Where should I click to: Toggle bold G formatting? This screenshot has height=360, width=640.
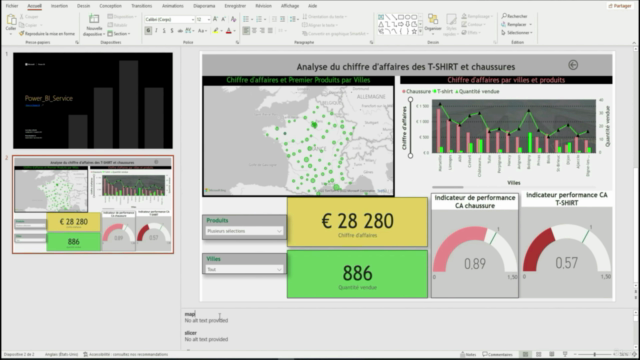point(148,31)
